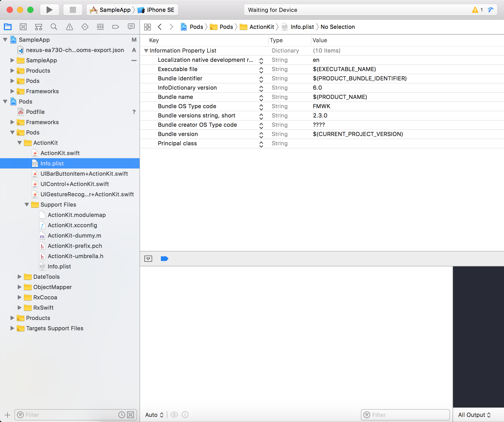
Task: Open the Find navigator magnifier icon
Action: 54,27
